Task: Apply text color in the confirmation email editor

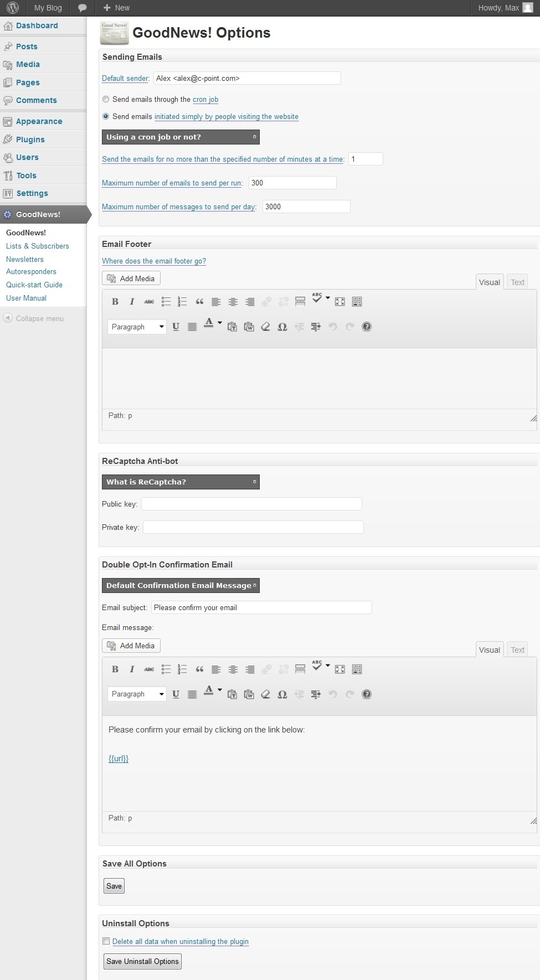Action: click(x=209, y=691)
